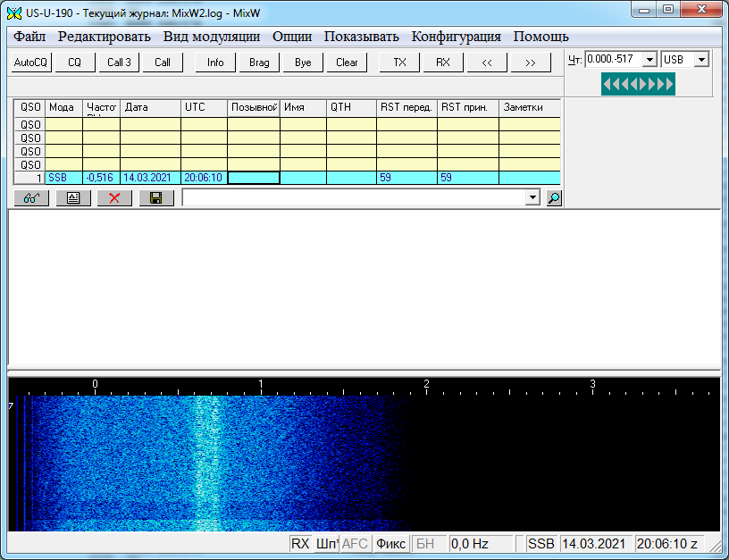Image resolution: width=729 pixels, height=560 pixels.
Task: Click the magnifier search icon beside the text field
Action: [x=554, y=198]
